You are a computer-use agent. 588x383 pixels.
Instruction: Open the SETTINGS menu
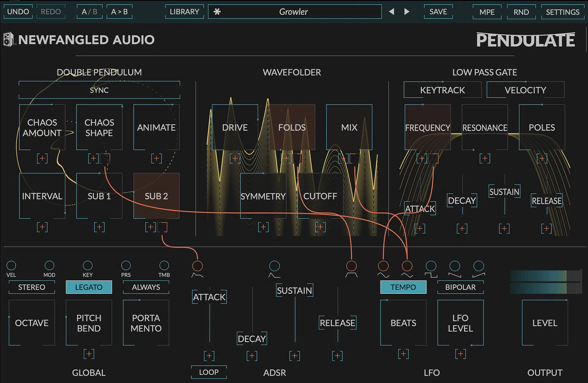click(562, 12)
